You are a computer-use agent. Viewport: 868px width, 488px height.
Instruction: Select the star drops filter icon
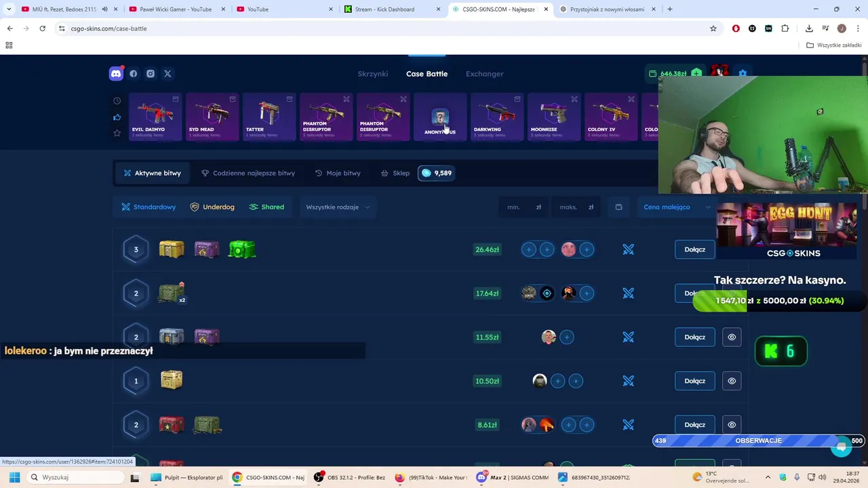coord(117,133)
